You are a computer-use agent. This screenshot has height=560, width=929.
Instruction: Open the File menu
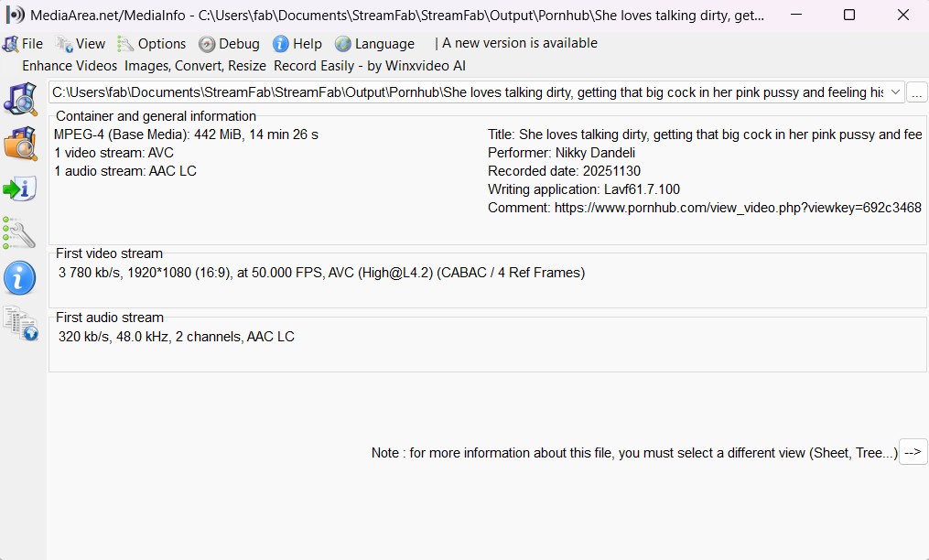(24, 44)
